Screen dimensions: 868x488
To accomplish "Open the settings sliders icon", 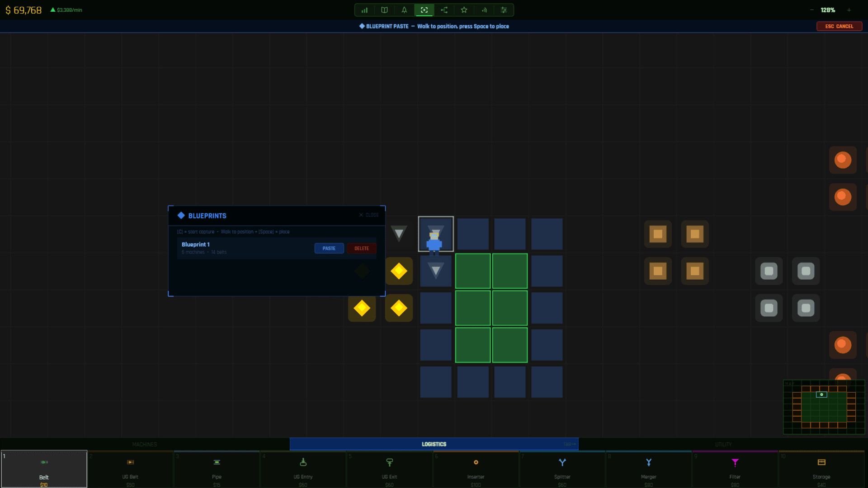I will (504, 10).
